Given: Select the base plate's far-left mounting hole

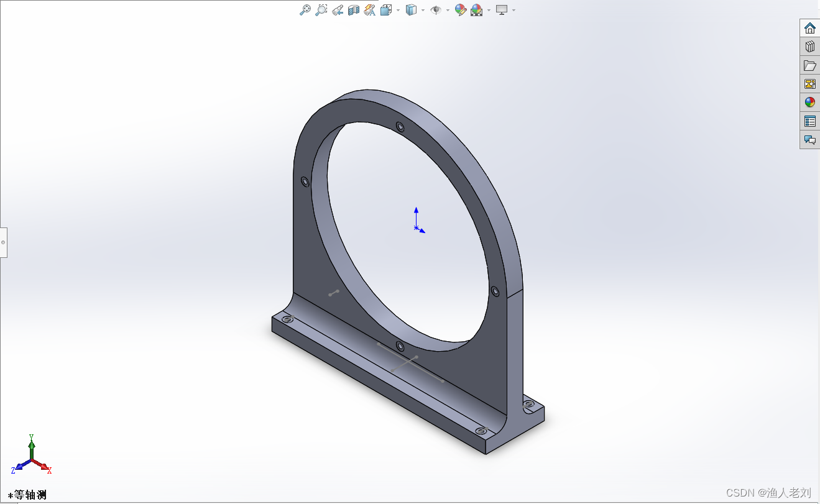Looking at the screenshot, I should click(287, 319).
